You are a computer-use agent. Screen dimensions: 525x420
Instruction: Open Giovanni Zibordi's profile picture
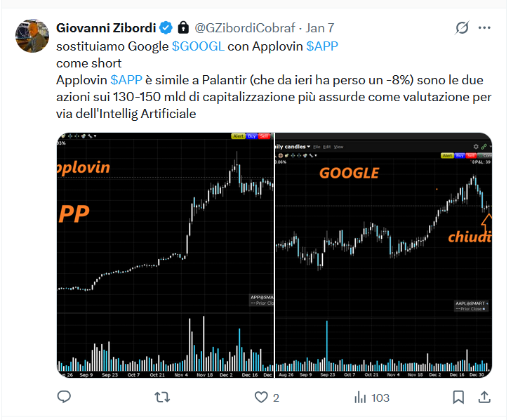point(32,36)
